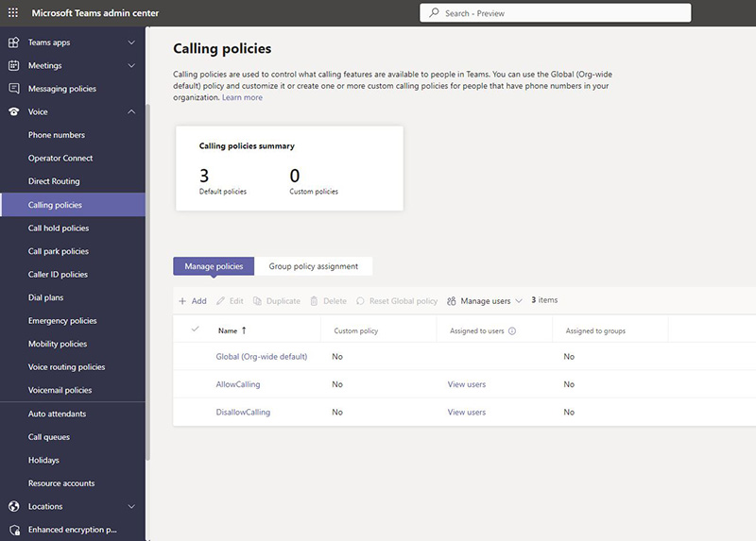Click the '3' Default policies count

click(204, 176)
